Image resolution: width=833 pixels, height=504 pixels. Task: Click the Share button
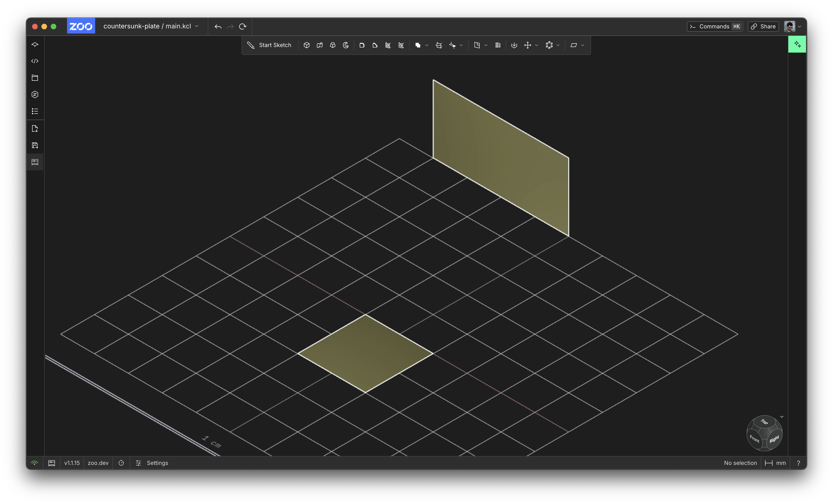763,26
